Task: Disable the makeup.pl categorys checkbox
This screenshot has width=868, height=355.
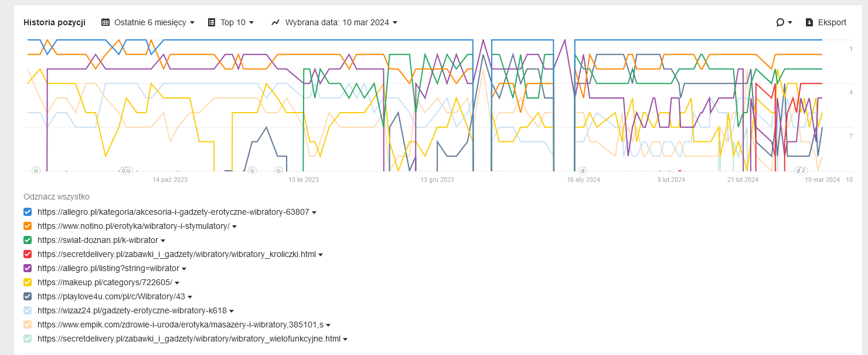Action: tap(28, 282)
